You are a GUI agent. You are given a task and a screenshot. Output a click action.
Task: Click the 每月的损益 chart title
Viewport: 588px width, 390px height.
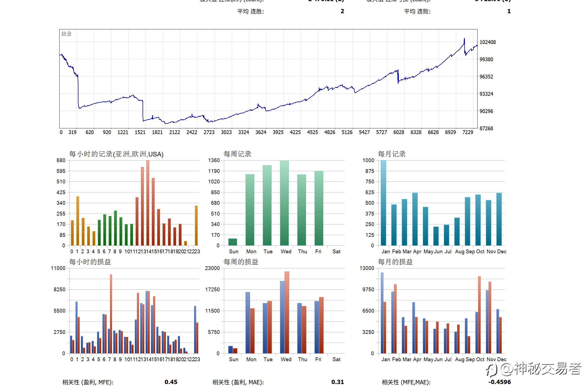pyautogui.click(x=395, y=262)
